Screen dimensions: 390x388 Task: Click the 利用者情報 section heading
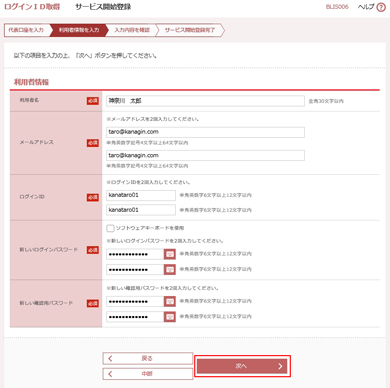coord(31,82)
